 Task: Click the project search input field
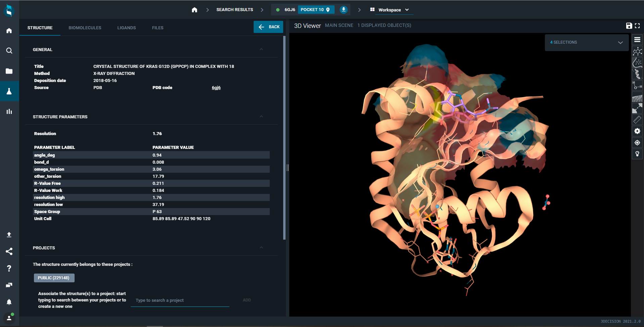click(x=180, y=300)
